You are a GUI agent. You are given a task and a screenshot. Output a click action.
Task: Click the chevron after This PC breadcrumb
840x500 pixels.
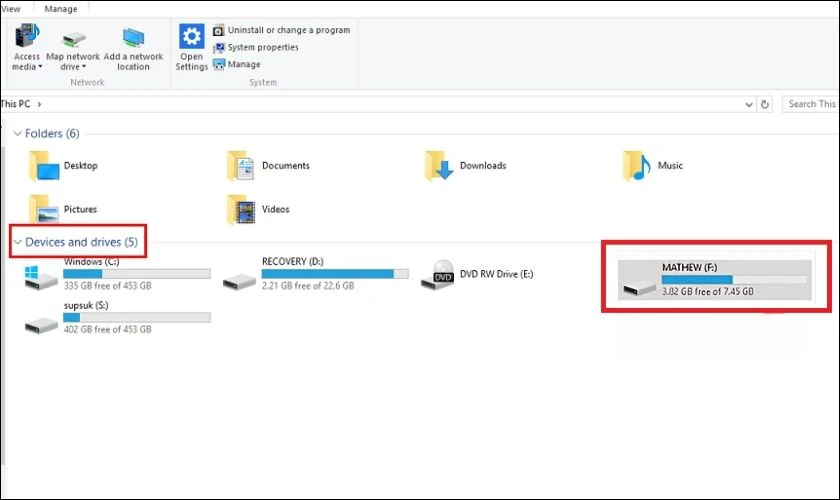click(x=39, y=104)
